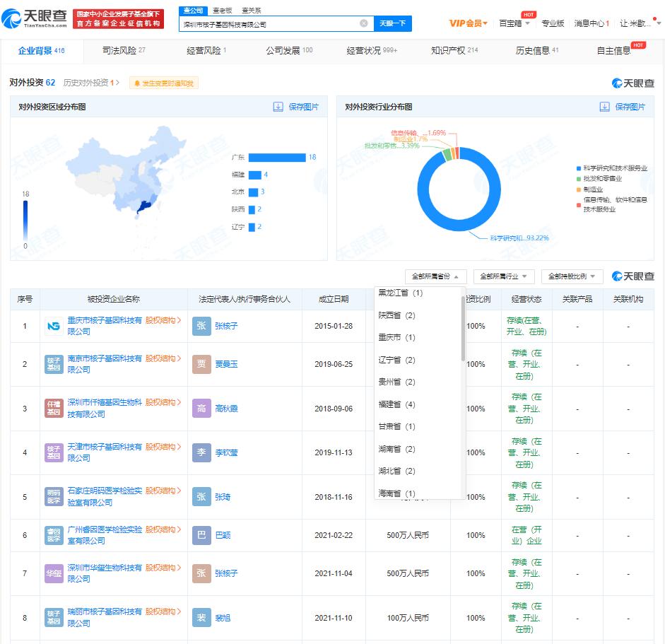Click the 李 avatar for 李钦莹
This screenshot has width=665, height=644.
click(201, 452)
